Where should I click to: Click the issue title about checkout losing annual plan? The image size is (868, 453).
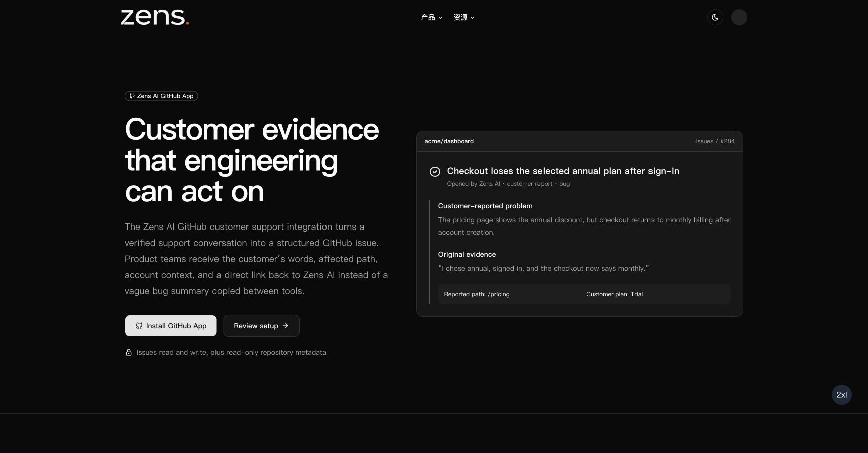click(x=563, y=171)
